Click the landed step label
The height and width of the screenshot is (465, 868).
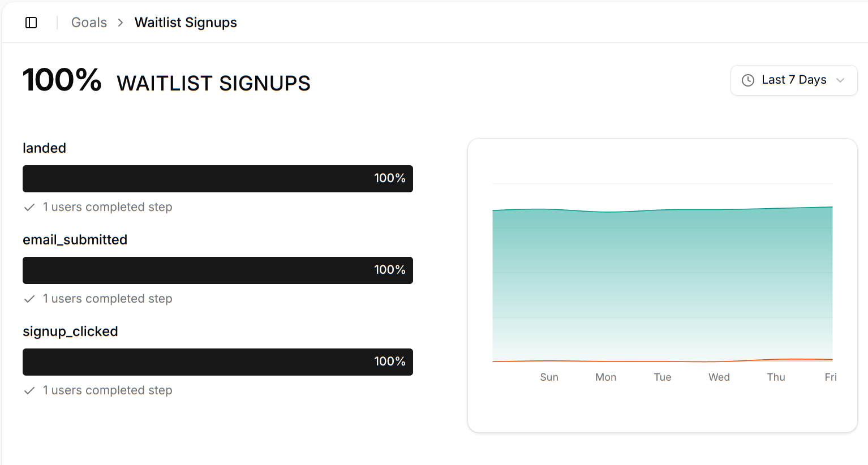(44, 148)
